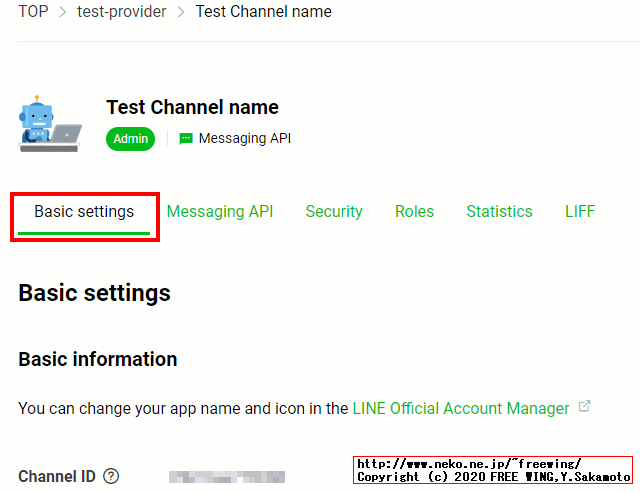Click the green Admin badge
Viewport: 640px width, 492px height.
point(130,139)
